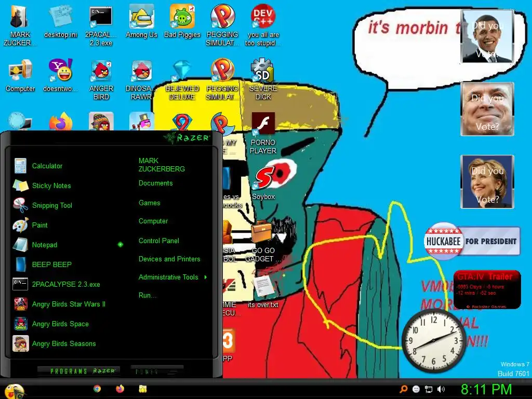Click the POWER button in start menu

tap(157, 371)
